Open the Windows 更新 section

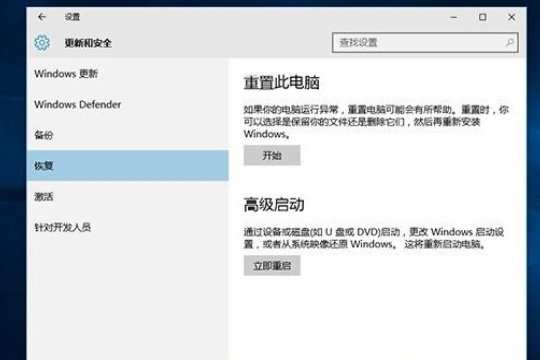[127, 74]
